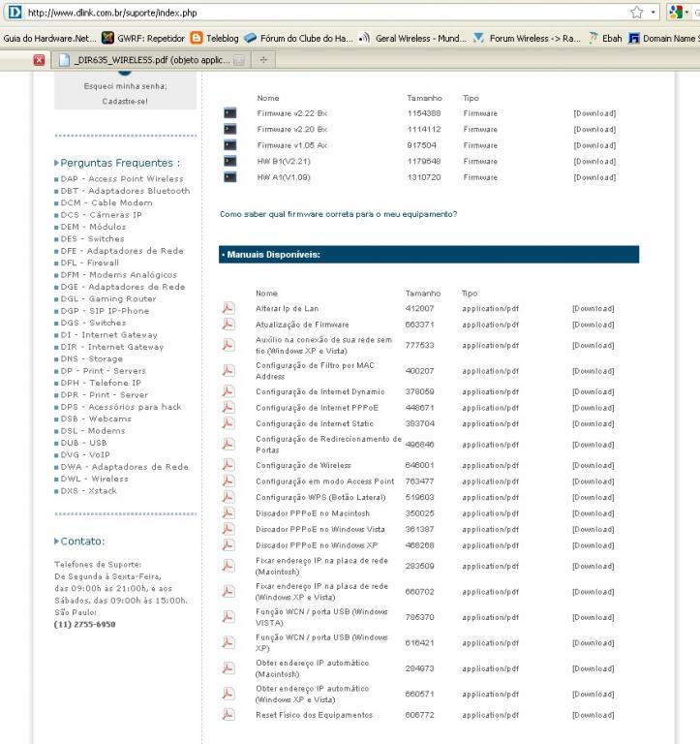Download the Reset Físico dos Equipamentos manual

point(593,715)
